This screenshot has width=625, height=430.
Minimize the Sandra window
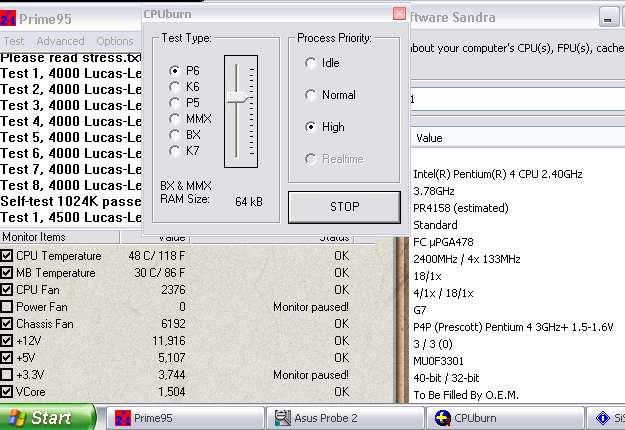pos(608,18)
